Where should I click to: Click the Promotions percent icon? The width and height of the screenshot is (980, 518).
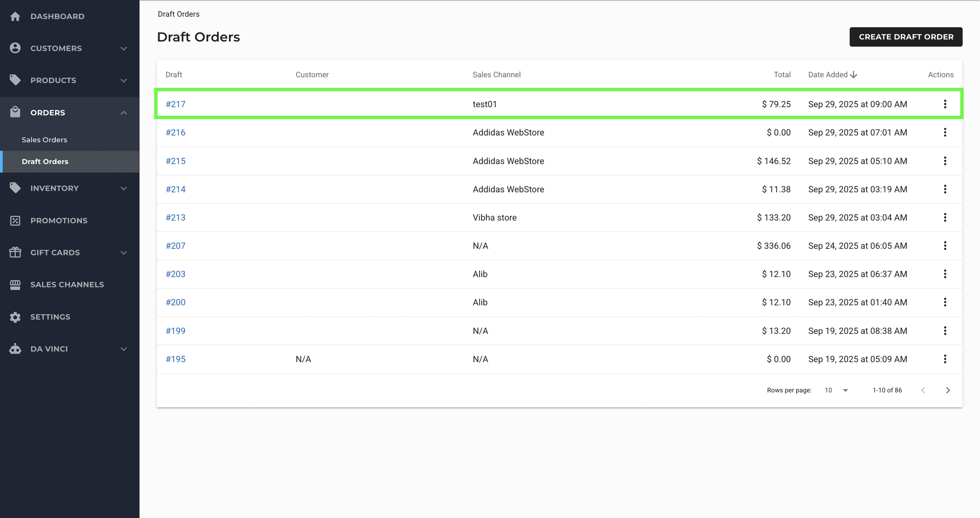(x=15, y=221)
